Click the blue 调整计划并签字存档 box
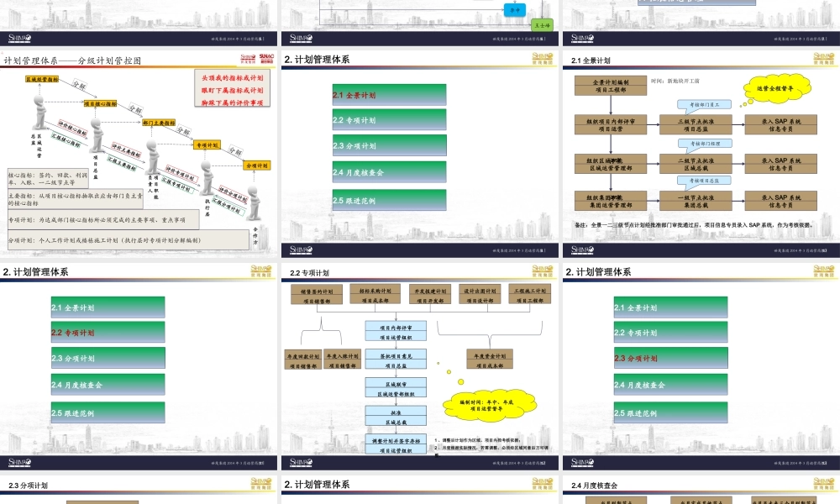 396,445
